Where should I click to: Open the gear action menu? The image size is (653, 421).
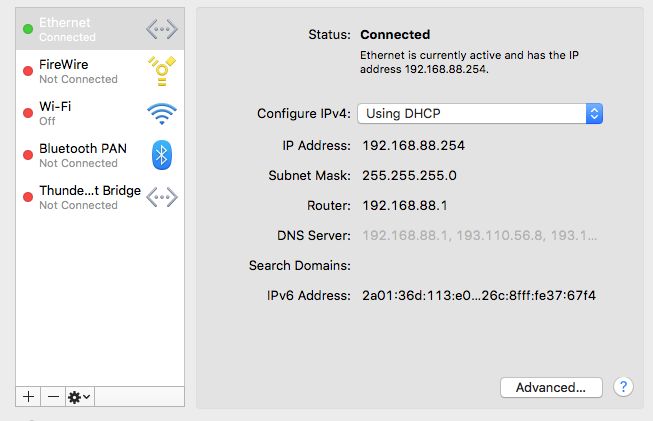(x=80, y=396)
